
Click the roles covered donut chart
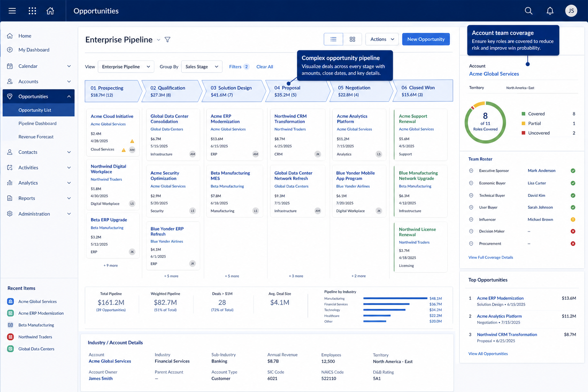click(x=485, y=122)
